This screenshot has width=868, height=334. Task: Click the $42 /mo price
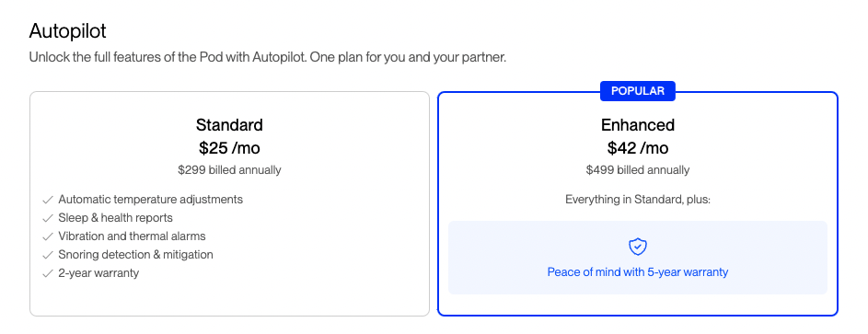(x=638, y=147)
